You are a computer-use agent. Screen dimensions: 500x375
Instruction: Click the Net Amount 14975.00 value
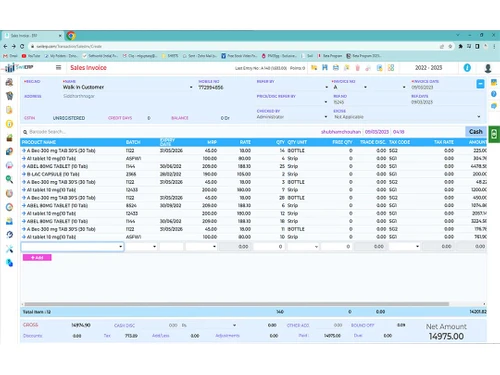coord(446,336)
